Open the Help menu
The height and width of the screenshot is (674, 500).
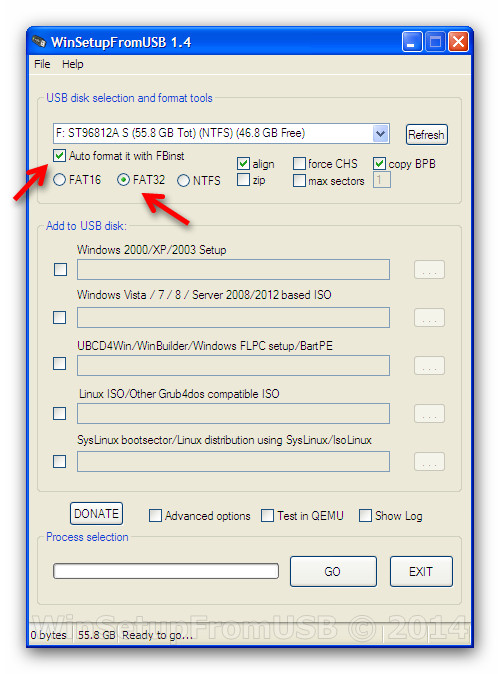coord(73,64)
